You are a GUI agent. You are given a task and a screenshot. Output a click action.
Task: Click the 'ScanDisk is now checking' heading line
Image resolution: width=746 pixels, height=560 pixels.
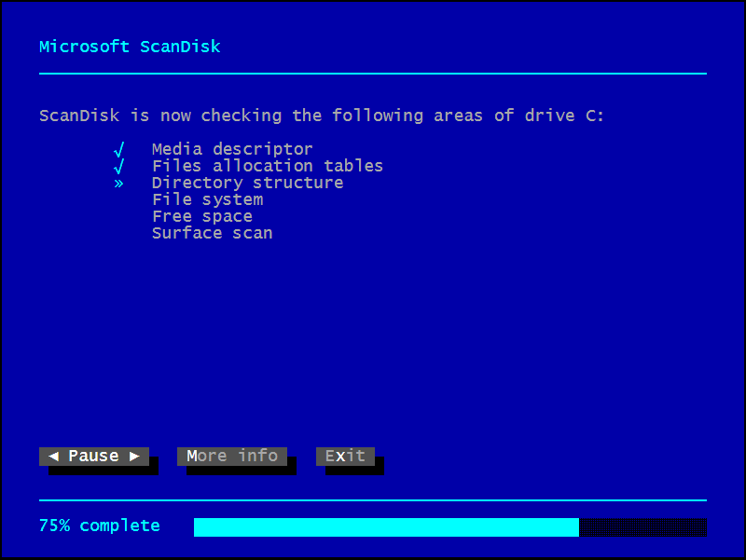(x=322, y=116)
